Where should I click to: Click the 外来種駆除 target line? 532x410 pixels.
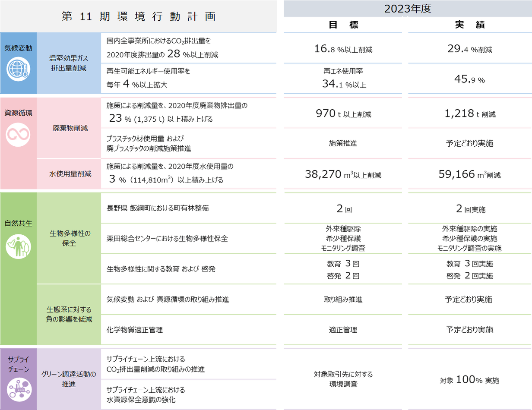point(343,229)
